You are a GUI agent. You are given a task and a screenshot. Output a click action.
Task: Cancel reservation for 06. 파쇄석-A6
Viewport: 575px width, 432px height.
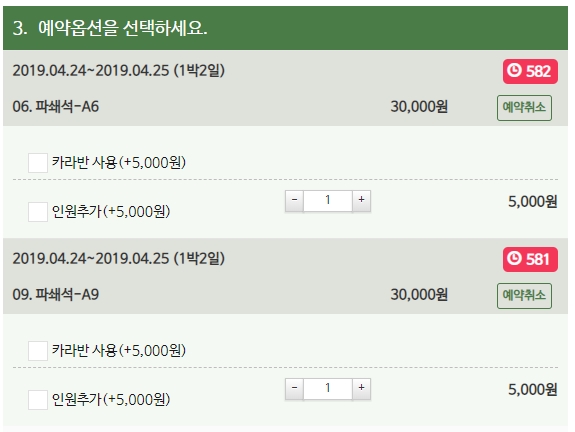click(524, 108)
